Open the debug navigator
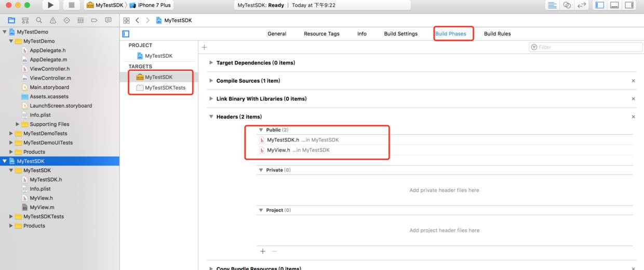 tap(81, 20)
